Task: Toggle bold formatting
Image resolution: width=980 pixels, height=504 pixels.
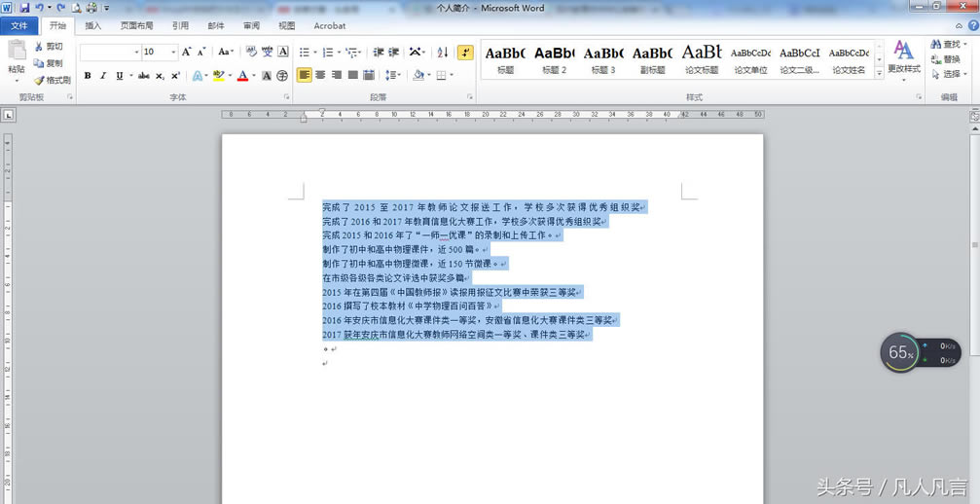Action: pyautogui.click(x=88, y=76)
